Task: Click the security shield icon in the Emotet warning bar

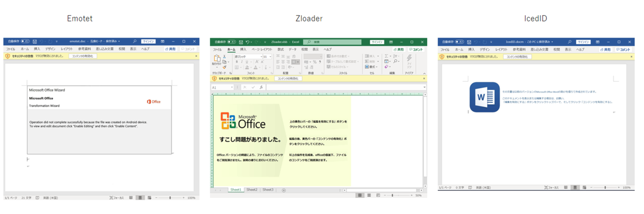Action: (8, 56)
